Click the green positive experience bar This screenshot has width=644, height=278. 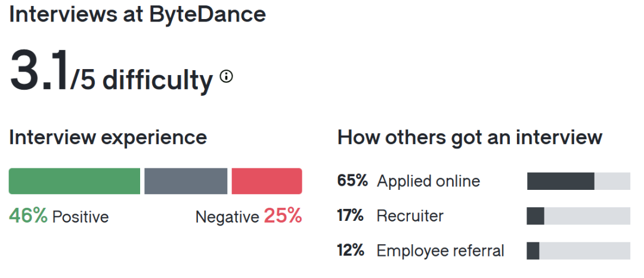tap(75, 181)
